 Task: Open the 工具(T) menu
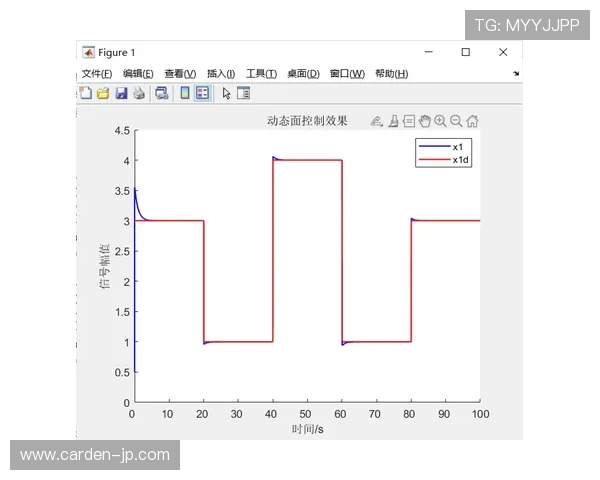261,73
